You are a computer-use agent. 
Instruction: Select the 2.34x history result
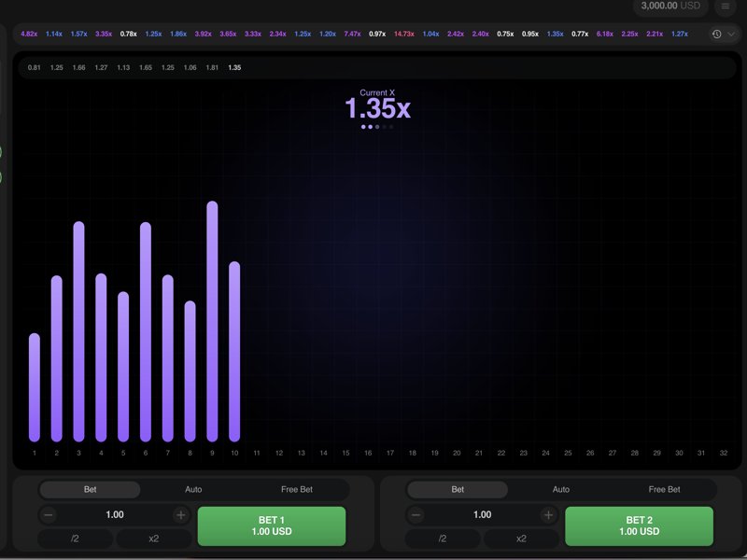(x=277, y=34)
